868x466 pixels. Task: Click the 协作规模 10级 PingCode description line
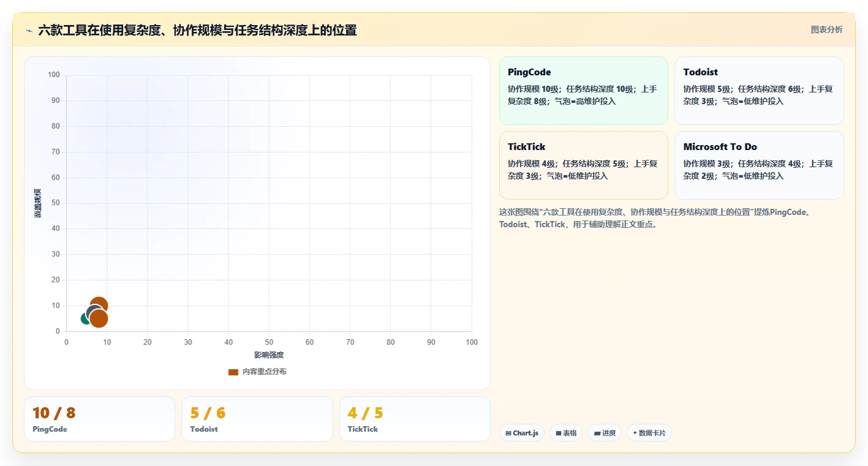click(x=583, y=95)
